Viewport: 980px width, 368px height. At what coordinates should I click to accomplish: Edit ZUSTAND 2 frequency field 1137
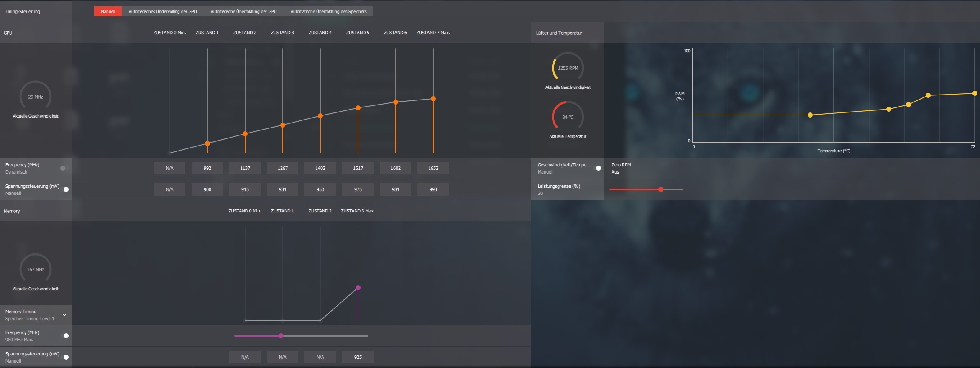(245, 168)
